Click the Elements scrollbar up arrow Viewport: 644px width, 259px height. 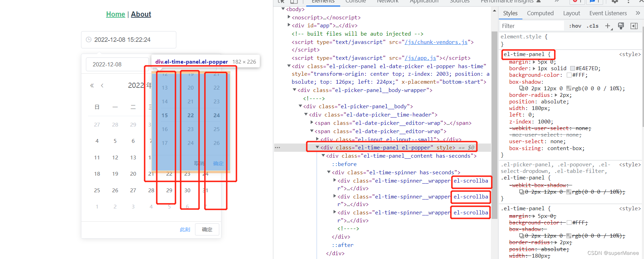[494, 11]
